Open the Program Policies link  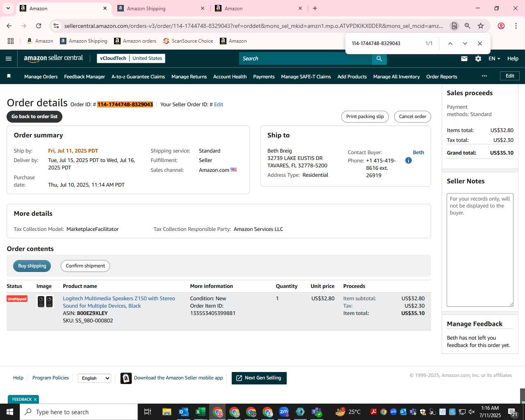[x=50, y=378]
